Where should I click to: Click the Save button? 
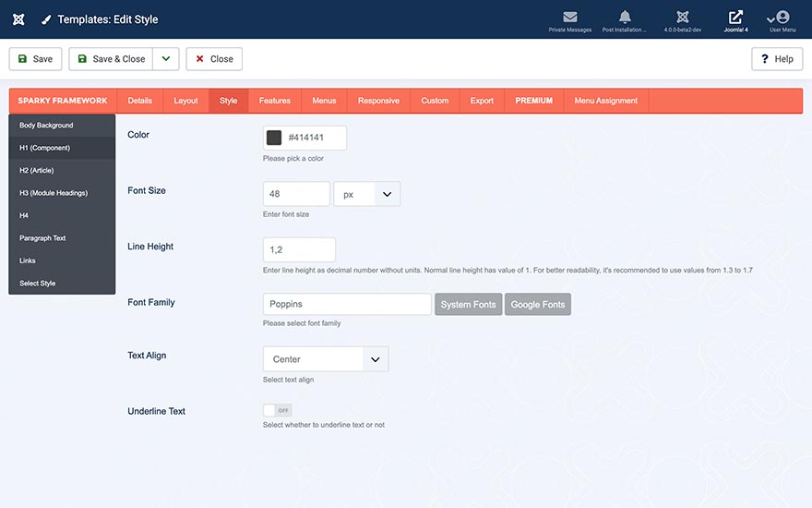tap(35, 59)
